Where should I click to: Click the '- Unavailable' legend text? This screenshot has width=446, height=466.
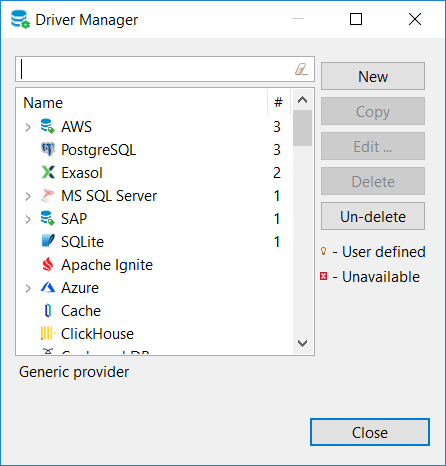point(376,277)
